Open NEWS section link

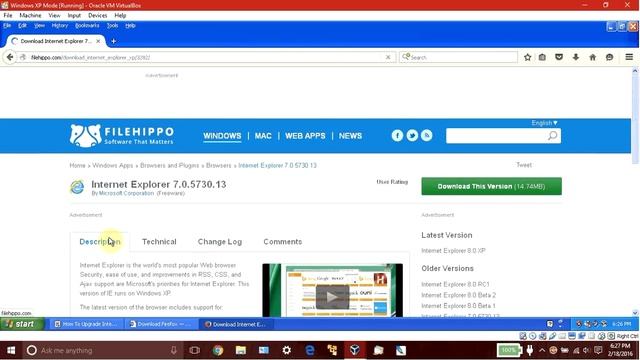[x=350, y=136]
